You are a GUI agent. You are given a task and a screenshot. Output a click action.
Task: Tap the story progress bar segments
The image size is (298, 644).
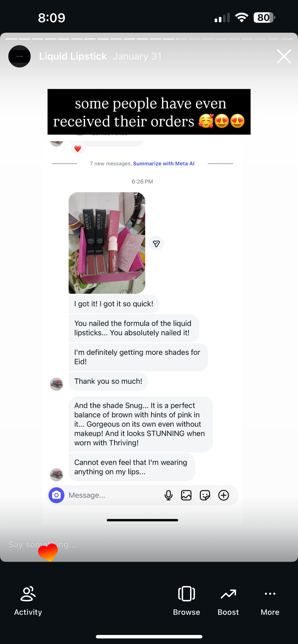[x=149, y=39]
